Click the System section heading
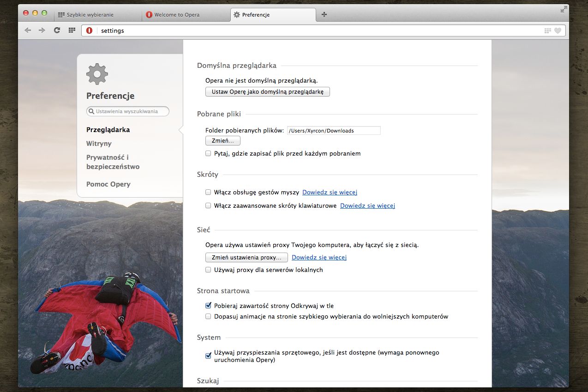 coord(209,338)
